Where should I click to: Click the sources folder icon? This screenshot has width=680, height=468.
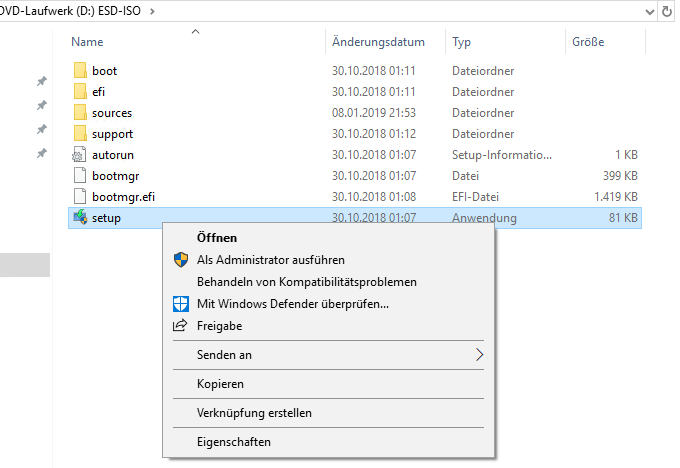tap(80, 112)
